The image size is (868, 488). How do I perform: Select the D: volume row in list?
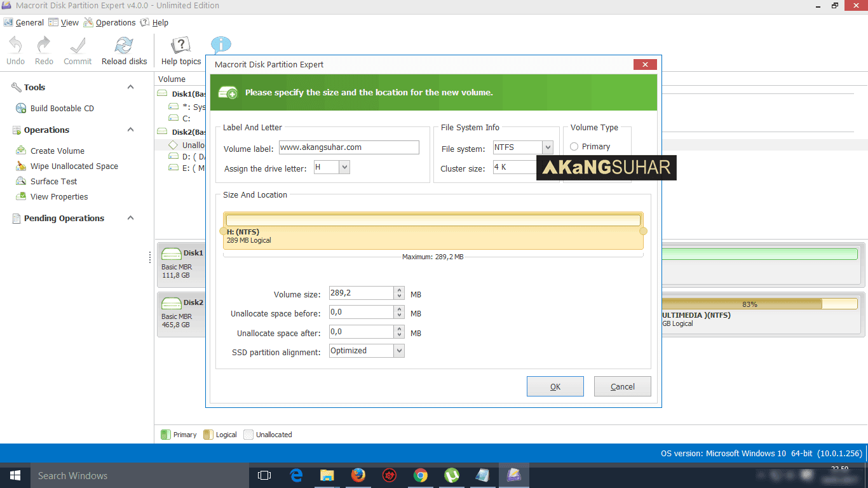[x=187, y=156]
